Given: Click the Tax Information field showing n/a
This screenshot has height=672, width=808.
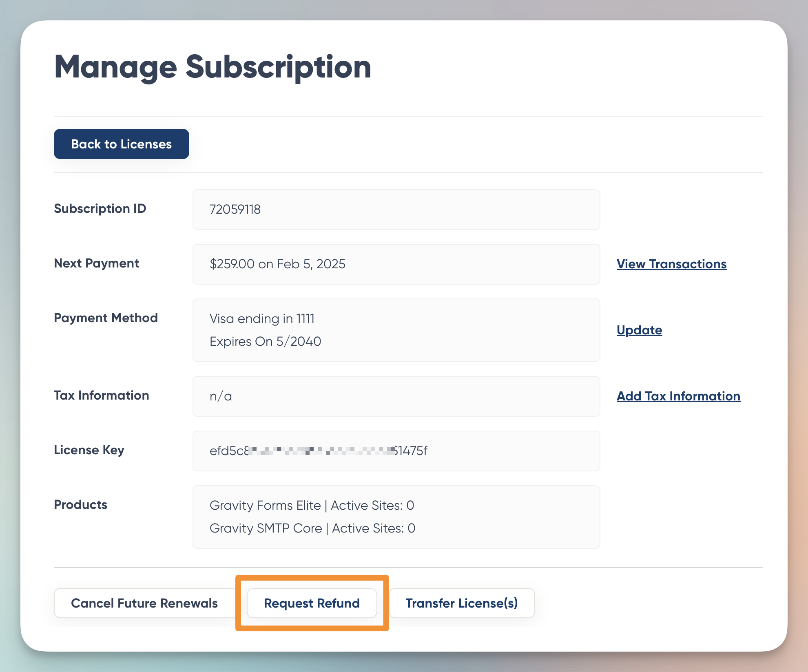Looking at the screenshot, I should tap(396, 396).
